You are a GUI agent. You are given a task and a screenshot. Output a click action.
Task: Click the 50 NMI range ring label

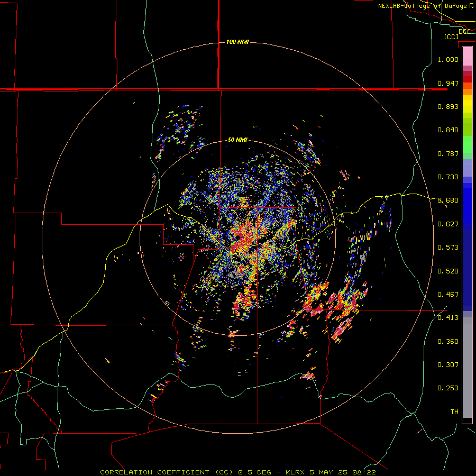click(x=237, y=140)
